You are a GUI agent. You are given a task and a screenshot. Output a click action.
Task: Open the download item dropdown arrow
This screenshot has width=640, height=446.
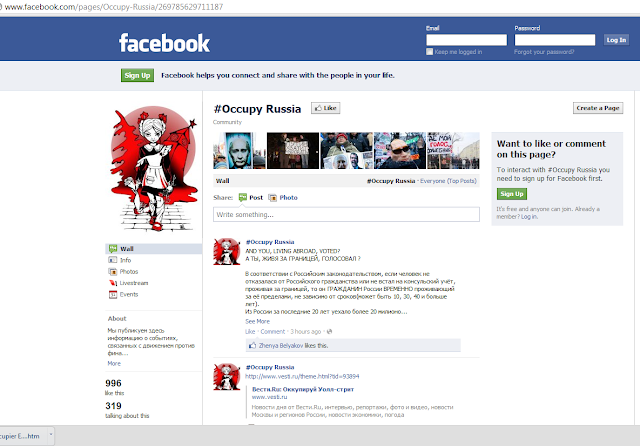click(x=51, y=435)
